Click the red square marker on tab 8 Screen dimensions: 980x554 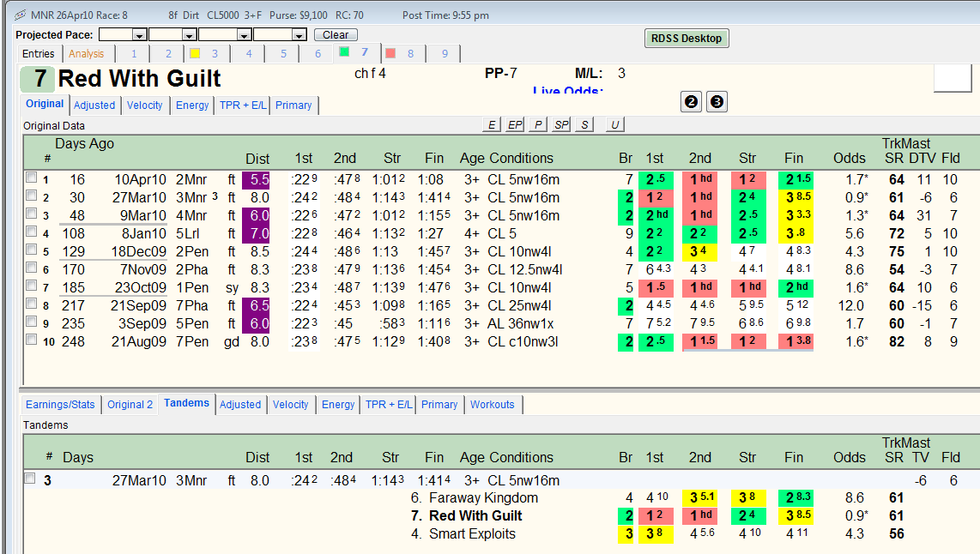click(x=390, y=53)
